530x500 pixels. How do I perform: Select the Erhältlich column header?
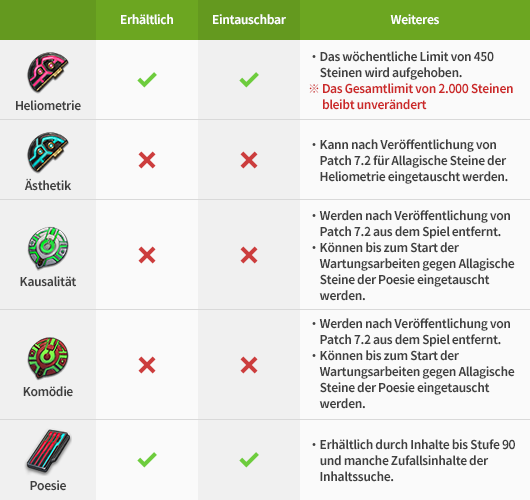pyautogui.click(x=147, y=20)
